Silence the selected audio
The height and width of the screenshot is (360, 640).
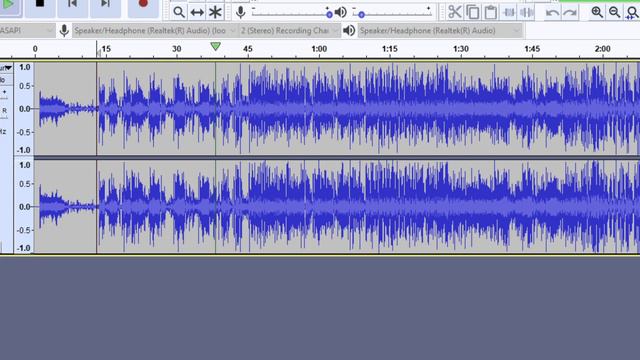coord(527,12)
